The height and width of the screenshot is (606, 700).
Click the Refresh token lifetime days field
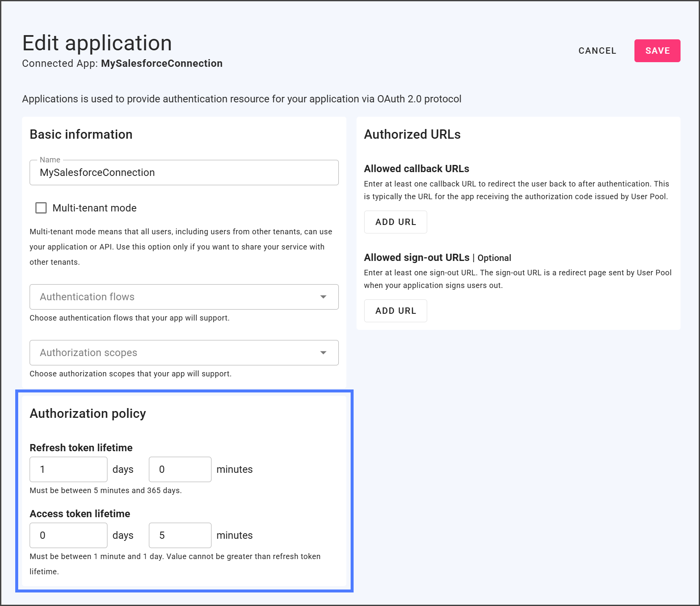click(68, 469)
